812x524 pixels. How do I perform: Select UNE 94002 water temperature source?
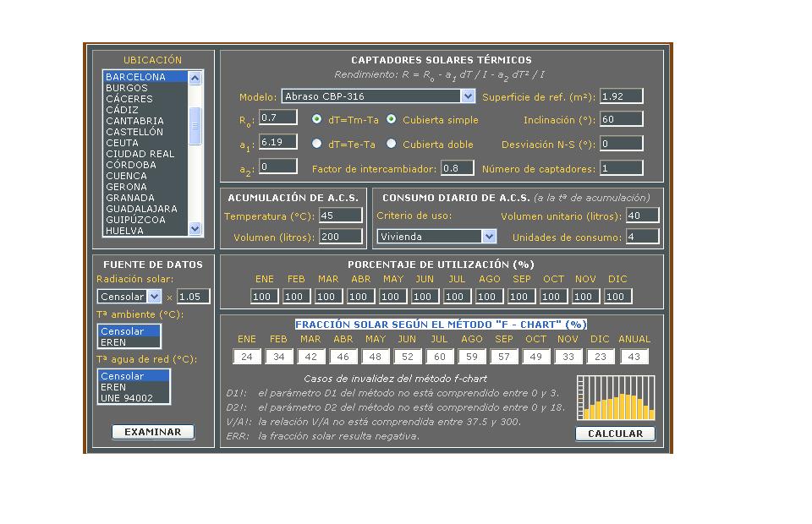[134, 398]
